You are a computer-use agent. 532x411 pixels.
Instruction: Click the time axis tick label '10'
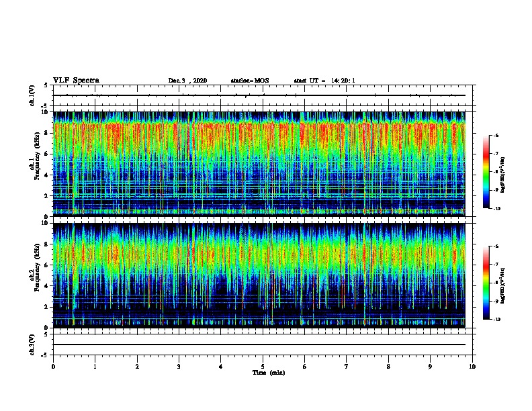click(472, 367)
